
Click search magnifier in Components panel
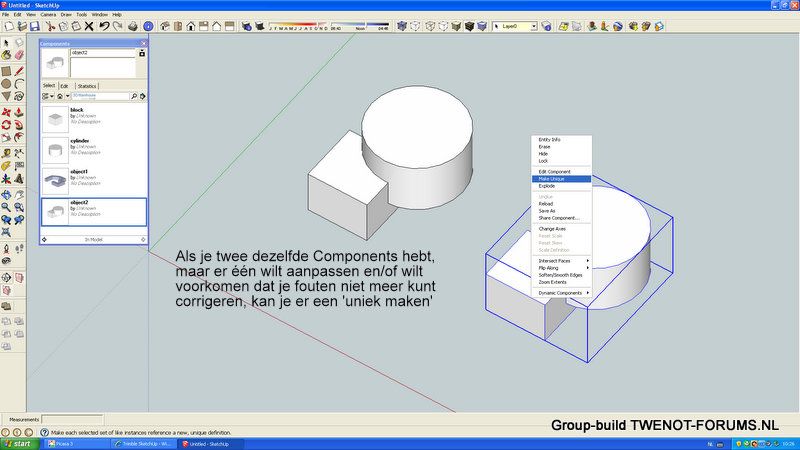[134, 96]
